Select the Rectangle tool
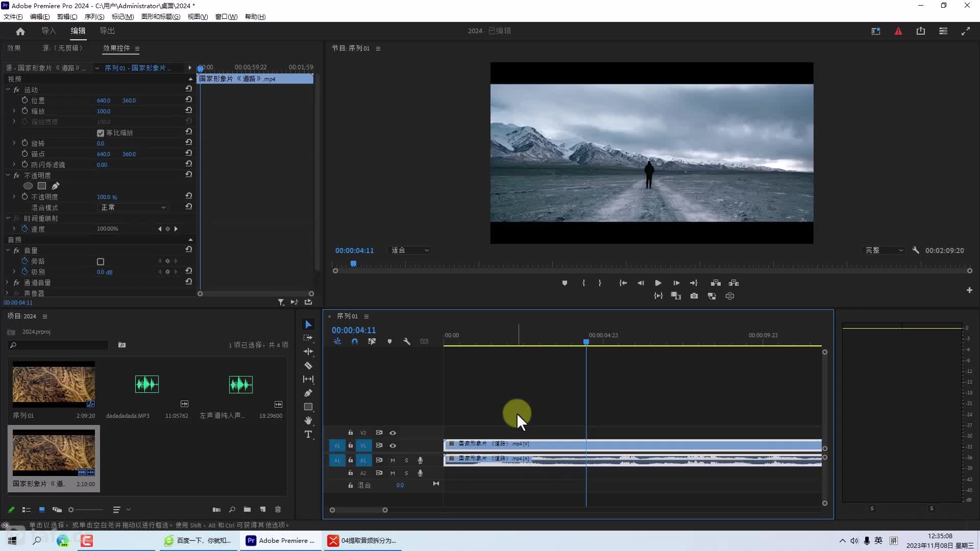The height and width of the screenshot is (551, 980). point(308,407)
